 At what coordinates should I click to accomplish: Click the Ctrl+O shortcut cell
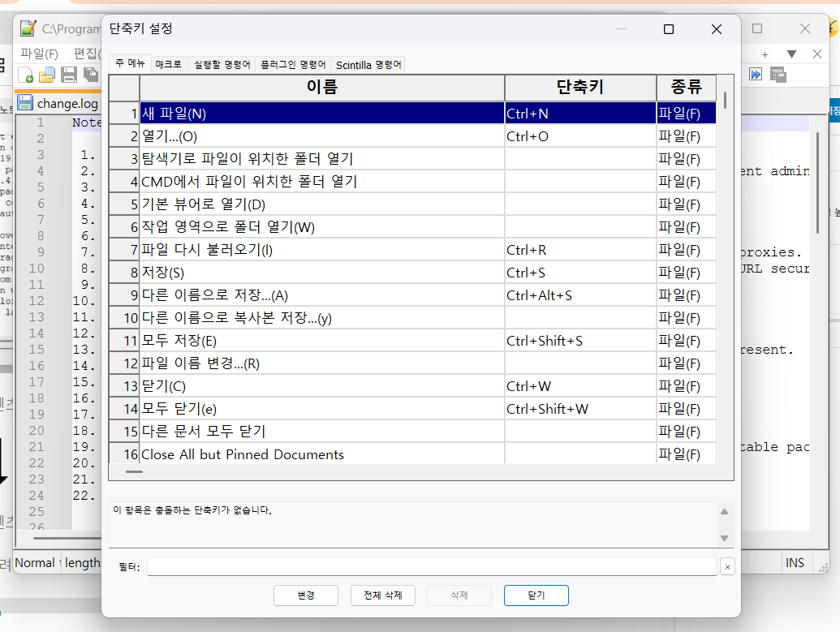580,136
